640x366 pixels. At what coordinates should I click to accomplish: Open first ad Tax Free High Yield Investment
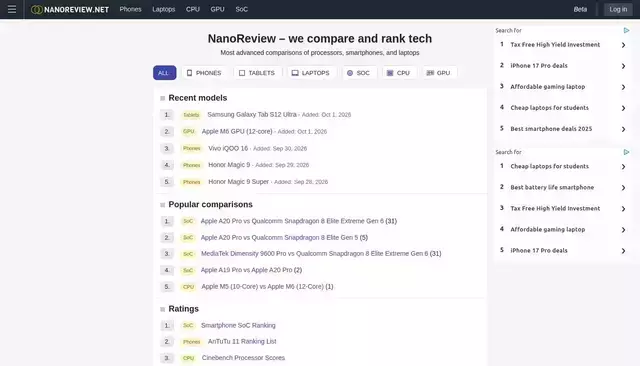[x=555, y=44]
